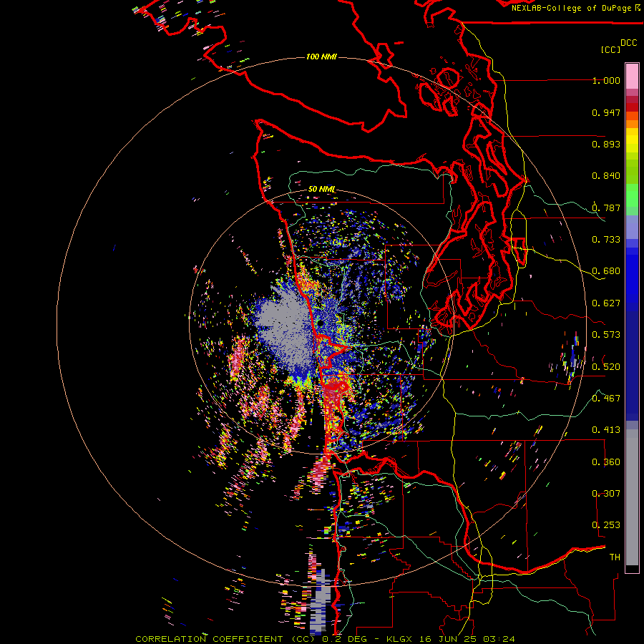644x644 pixels.
Task: Select the 0.947 legend value
Action: click(x=606, y=112)
